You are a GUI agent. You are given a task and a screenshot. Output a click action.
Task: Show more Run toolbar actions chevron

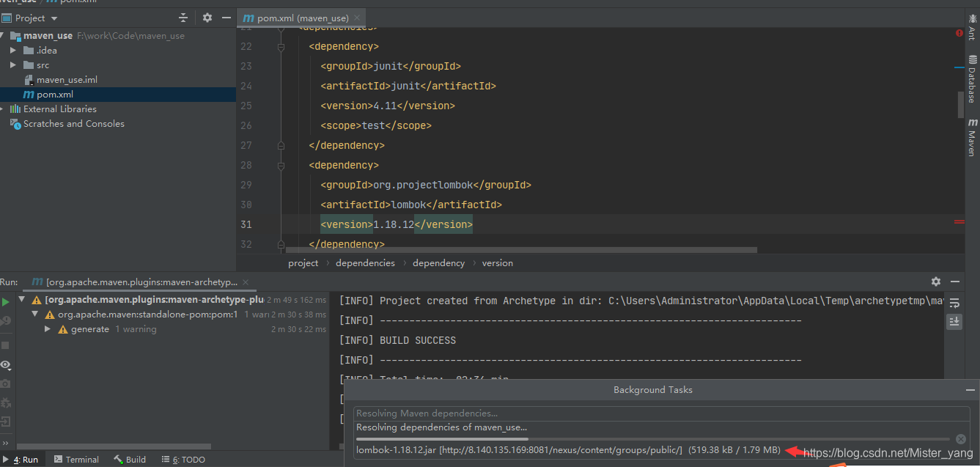5,443
